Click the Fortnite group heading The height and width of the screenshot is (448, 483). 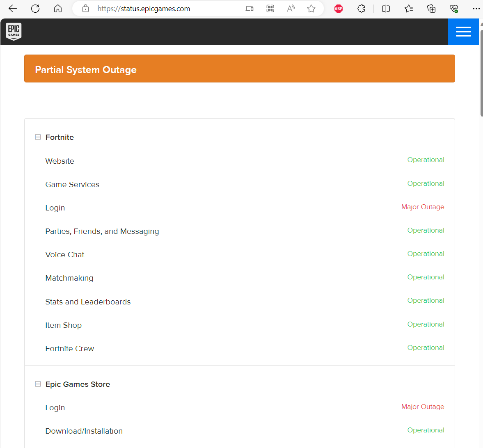(60, 137)
